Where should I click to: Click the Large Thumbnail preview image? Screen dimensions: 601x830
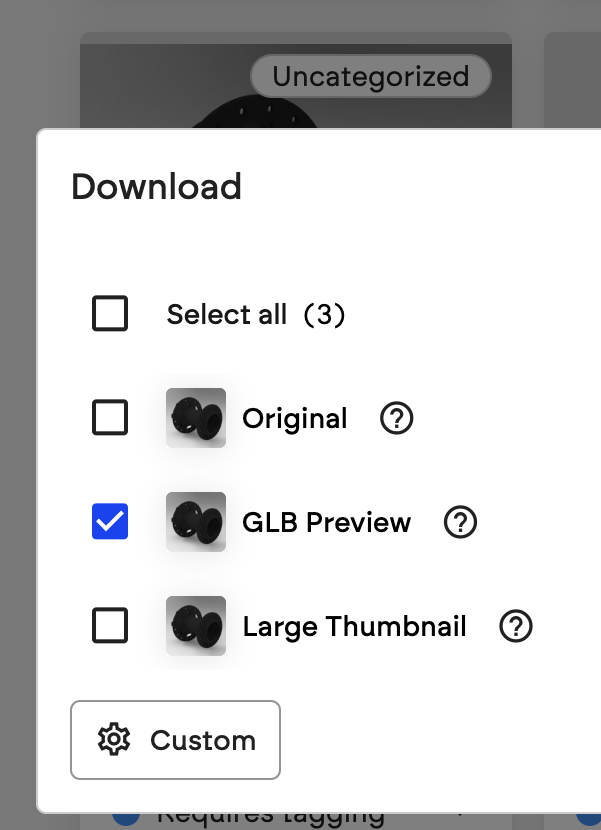tap(196, 626)
